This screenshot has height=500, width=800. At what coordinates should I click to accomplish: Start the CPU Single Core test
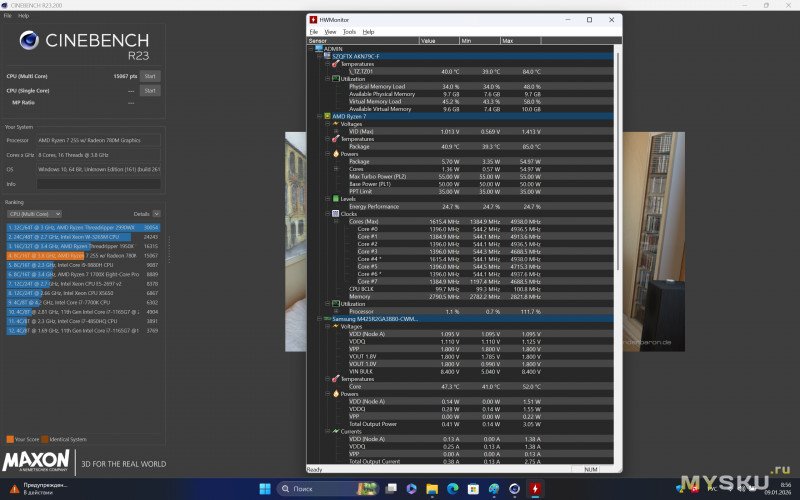pos(150,91)
